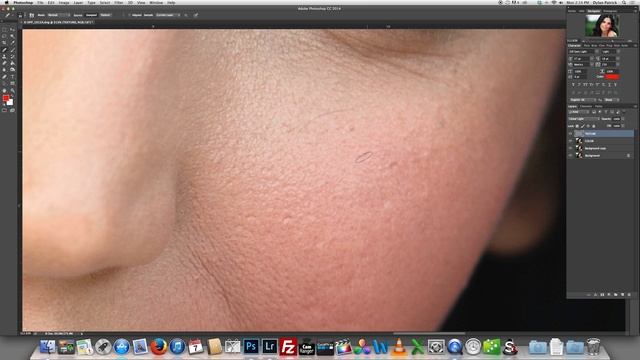Select the Healing Brush tool in toolbox
Screen dimensions: 640x360
(x=4, y=50)
